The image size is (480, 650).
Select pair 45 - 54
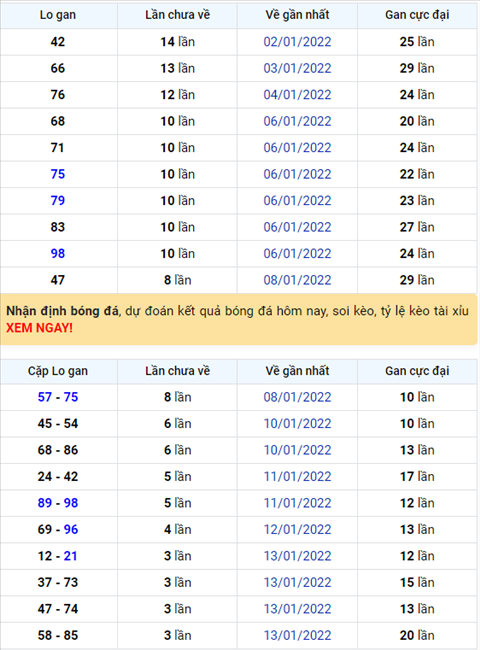[58, 424]
